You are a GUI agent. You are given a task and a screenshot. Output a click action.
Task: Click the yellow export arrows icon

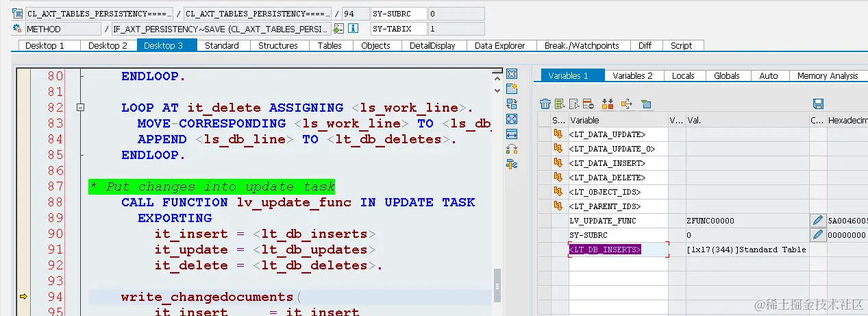pyautogui.click(x=626, y=104)
